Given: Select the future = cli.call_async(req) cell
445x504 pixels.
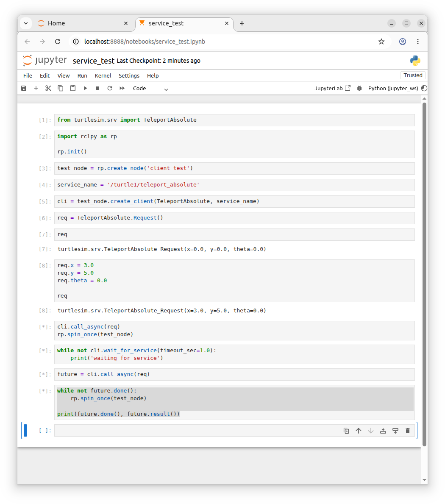Looking at the screenshot, I should (234, 374).
